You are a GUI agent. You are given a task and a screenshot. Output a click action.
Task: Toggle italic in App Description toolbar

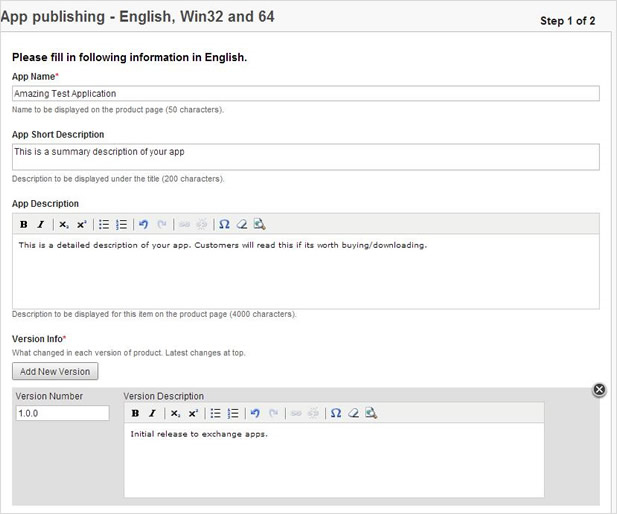coord(40,224)
